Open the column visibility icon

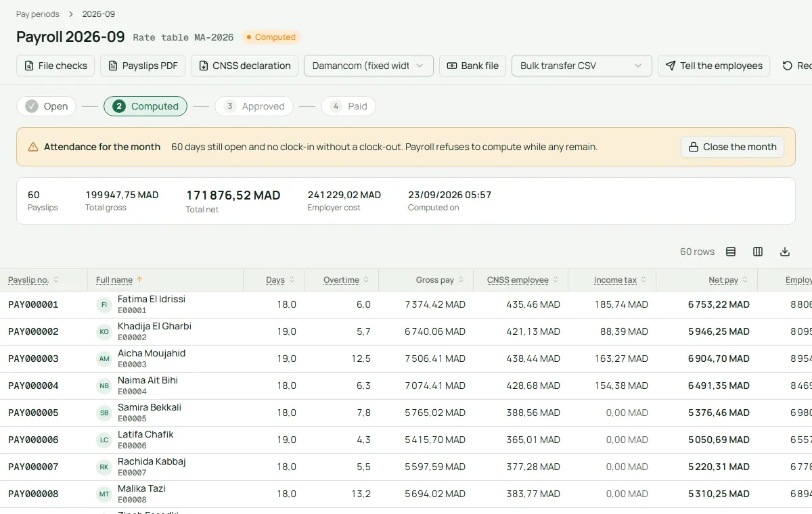(x=758, y=252)
